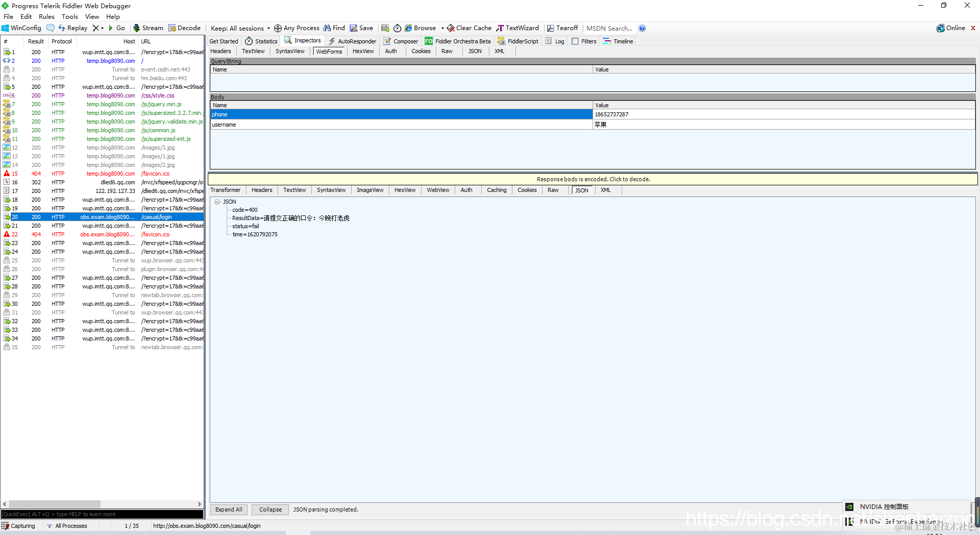Open Keep: All sessions dropdown
The height and width of the screenshot is (535, 980).
point(240,28)
